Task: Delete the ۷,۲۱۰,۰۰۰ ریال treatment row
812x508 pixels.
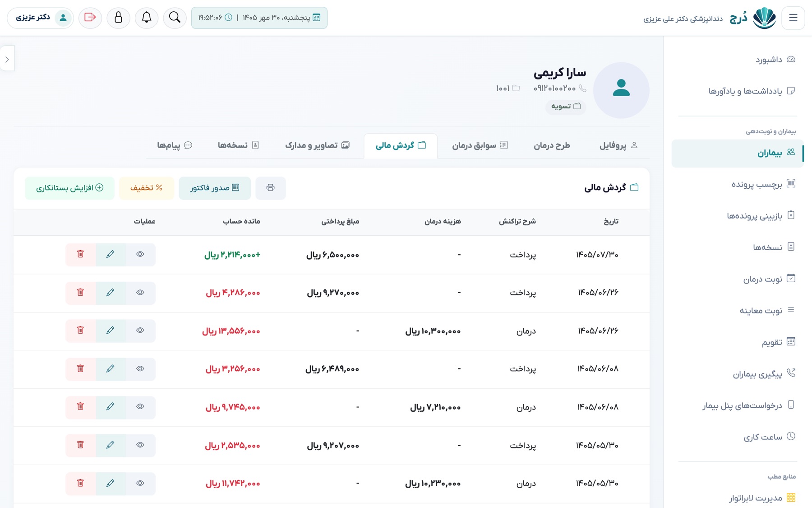Action: [80, 407]
